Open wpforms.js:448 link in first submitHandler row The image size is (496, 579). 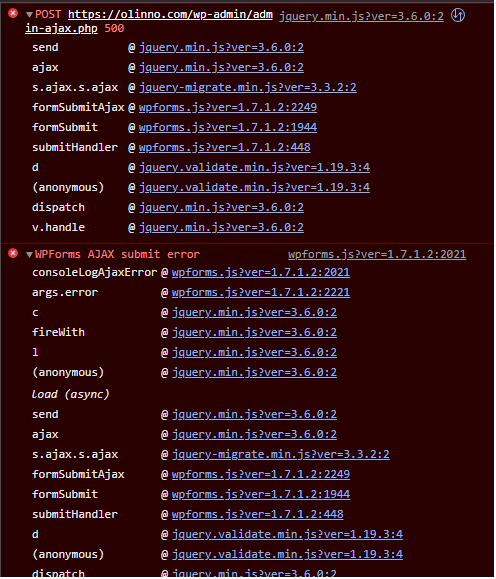(225, 147)
